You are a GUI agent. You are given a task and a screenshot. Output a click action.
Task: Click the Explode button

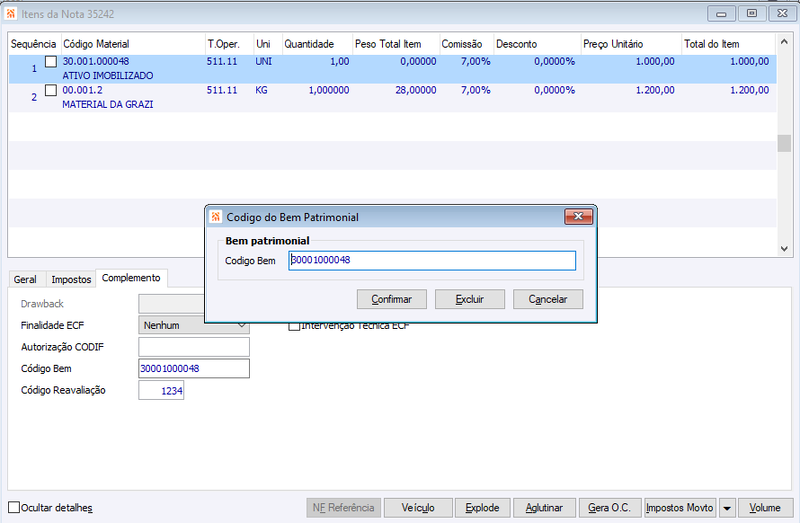tap(483, 508)
